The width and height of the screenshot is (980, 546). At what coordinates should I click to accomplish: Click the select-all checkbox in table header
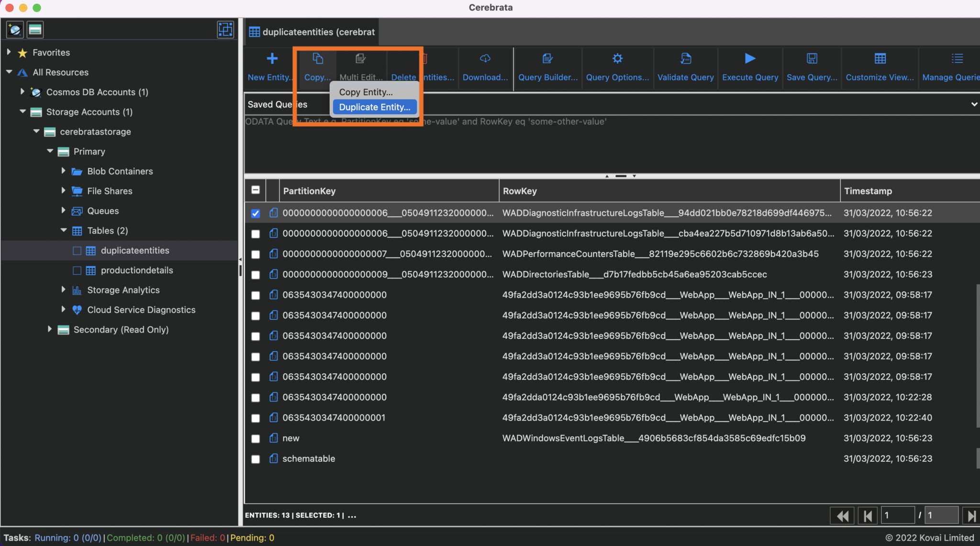tap(256, 190)
